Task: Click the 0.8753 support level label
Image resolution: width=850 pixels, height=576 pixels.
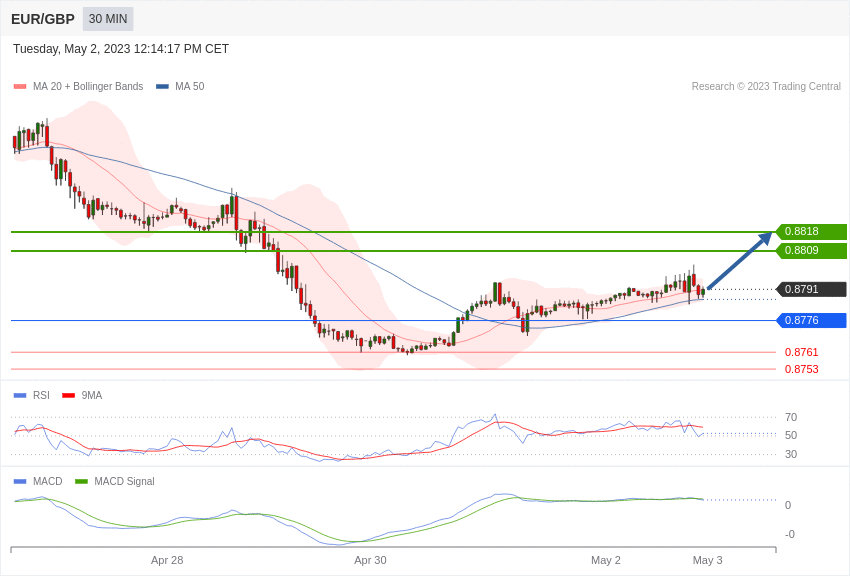Action: point(801,369)
